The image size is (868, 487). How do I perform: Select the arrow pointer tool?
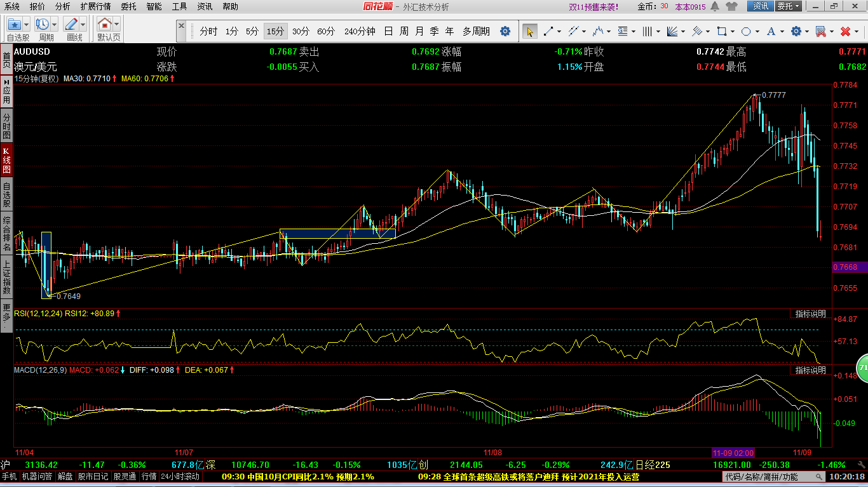(x=529, y=31)
